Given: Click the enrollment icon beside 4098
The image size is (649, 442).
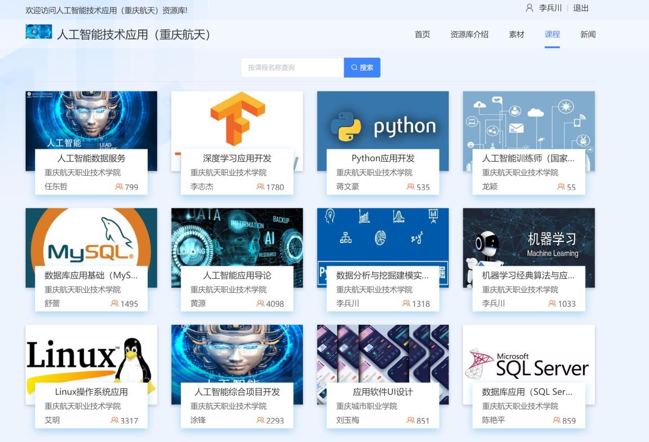Looking at the screenshot, I should [260, 303].
